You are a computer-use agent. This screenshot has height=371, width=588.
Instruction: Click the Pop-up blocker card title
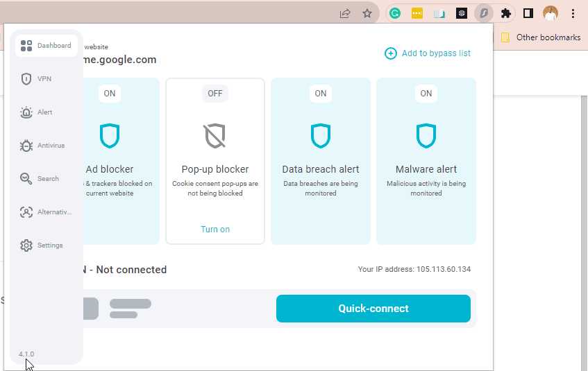click(215, 169)
